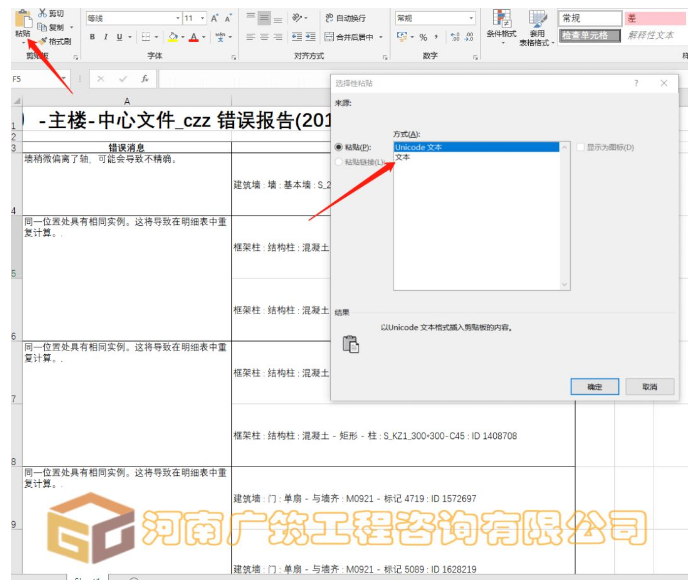
Task: Apply the 常规 cell style
Action: [590, 18]
